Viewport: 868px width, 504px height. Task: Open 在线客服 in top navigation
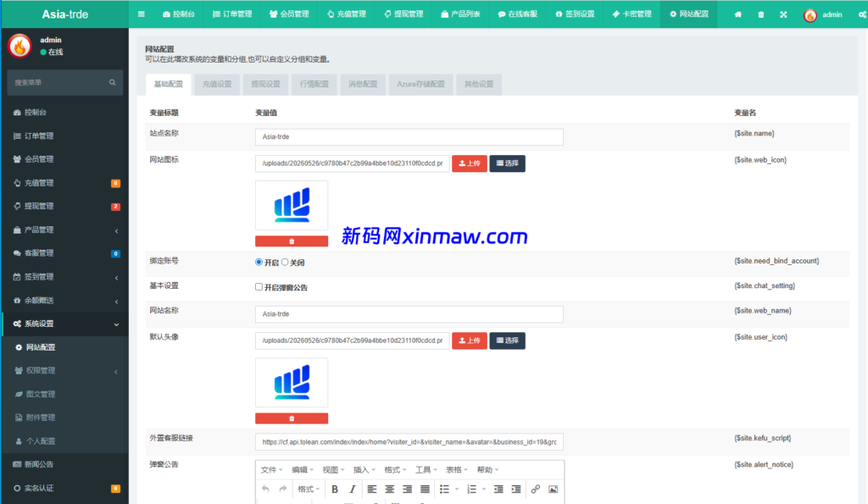pyautogui.click(x=518, y=14)
